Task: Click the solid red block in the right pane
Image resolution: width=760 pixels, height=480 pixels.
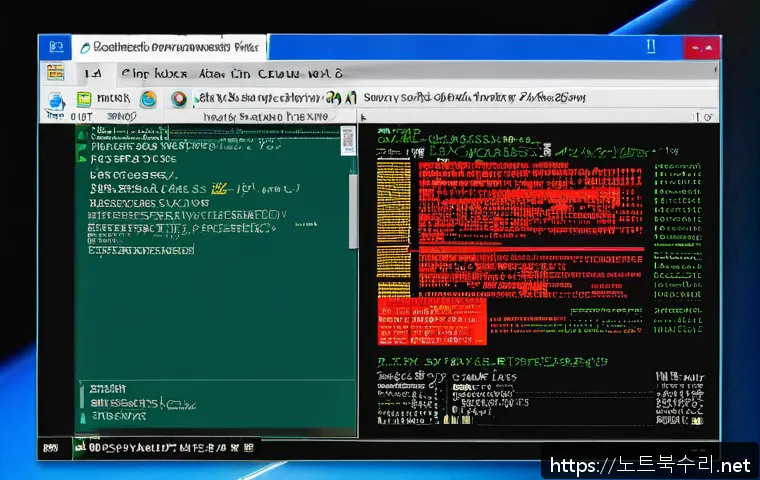Action: (432, 322)
